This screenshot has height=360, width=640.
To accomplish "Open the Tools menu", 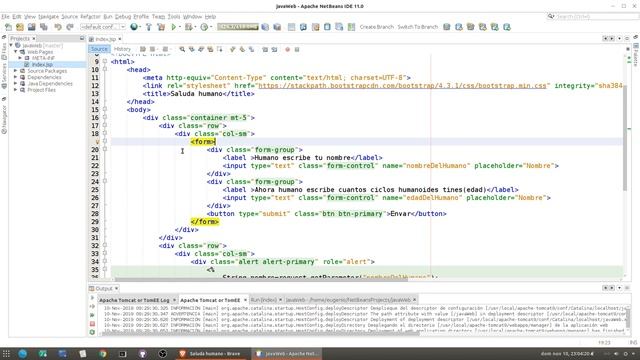I will (174, 17).
